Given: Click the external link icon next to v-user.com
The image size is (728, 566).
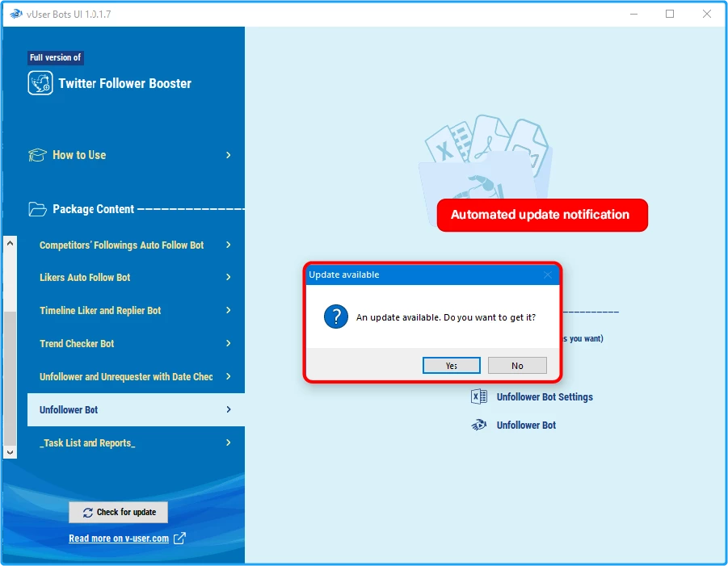Looking at the screenshot, I should click(179, 539).
